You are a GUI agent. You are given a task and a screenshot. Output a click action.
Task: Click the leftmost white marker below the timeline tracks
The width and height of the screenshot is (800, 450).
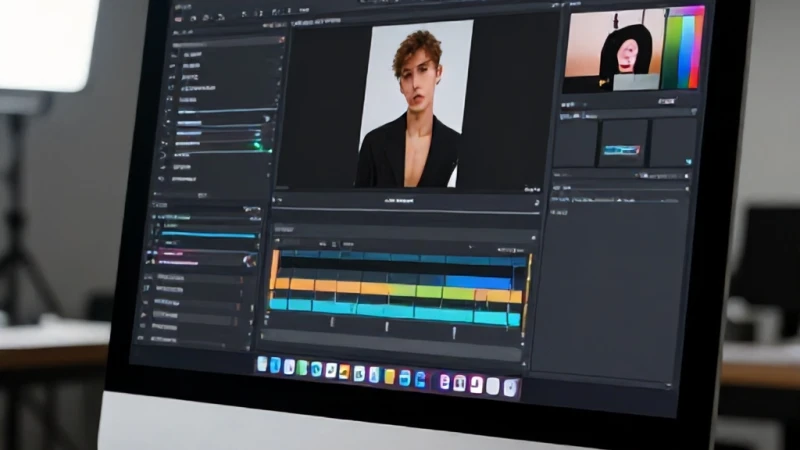(x=332, y=322)
